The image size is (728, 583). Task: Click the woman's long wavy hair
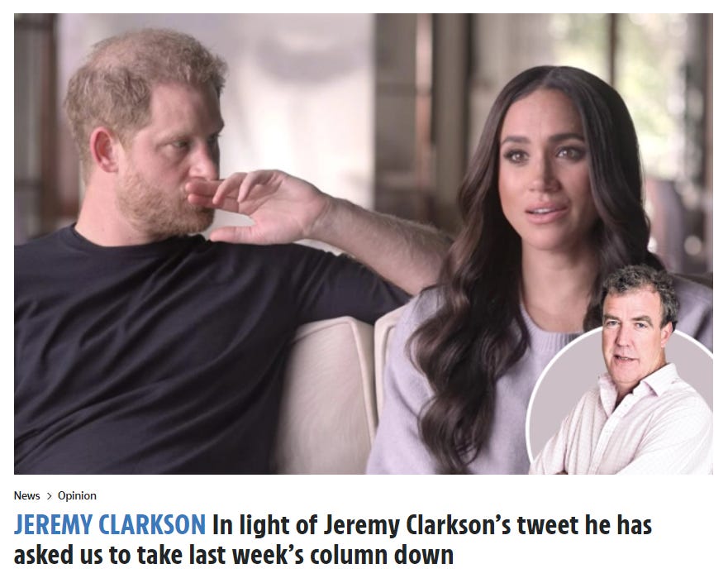point(464,325)
